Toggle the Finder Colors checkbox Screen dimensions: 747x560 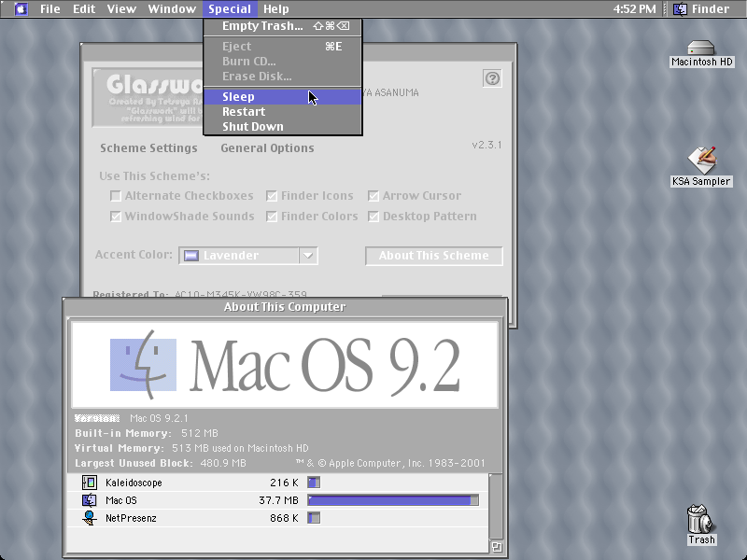(272, 217)
